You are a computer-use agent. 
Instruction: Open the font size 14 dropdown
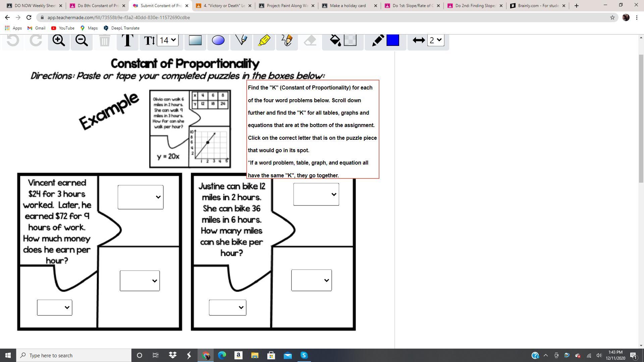[168, 40]
